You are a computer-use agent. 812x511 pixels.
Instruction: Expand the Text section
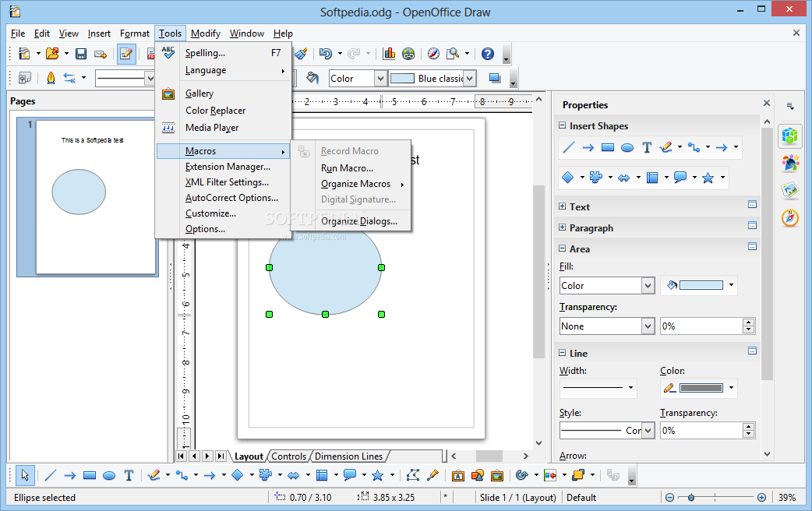click(x=563, y=206)
